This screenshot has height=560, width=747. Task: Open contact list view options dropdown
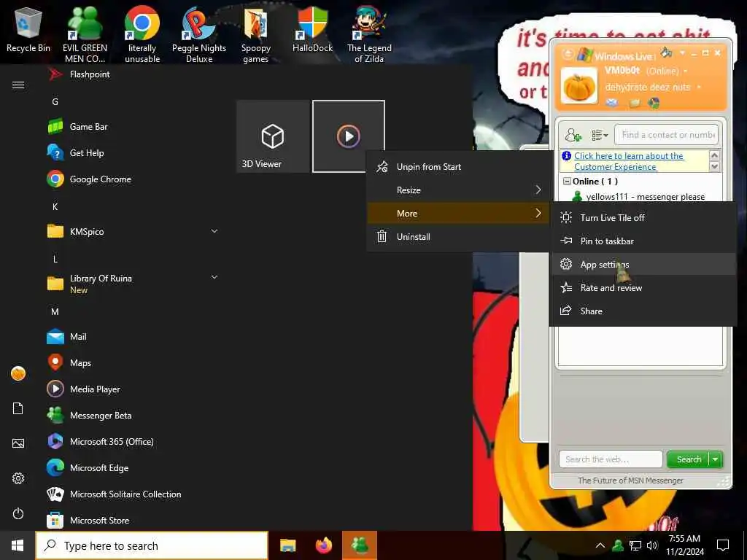click(x=600, y=135)
